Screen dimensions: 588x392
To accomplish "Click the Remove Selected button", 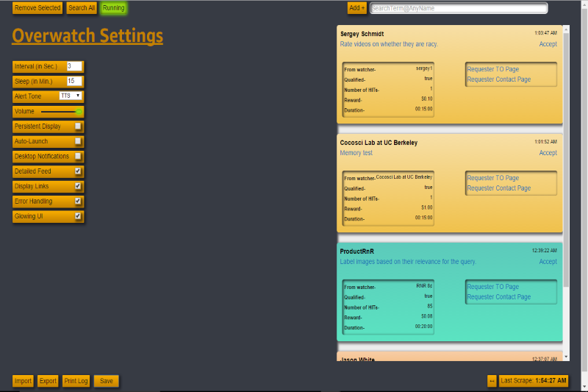I will pyautogui.click(x=37, y=8).
